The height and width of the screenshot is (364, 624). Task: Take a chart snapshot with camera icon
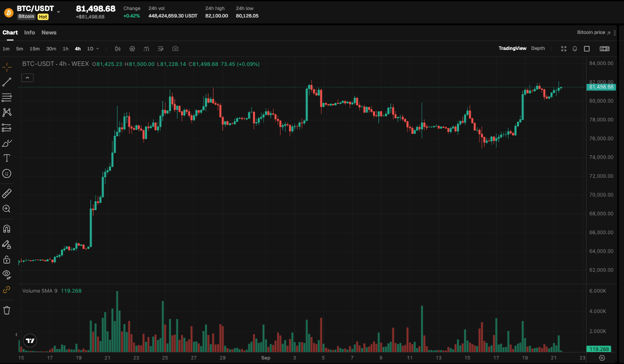click(x=175, y=49)
